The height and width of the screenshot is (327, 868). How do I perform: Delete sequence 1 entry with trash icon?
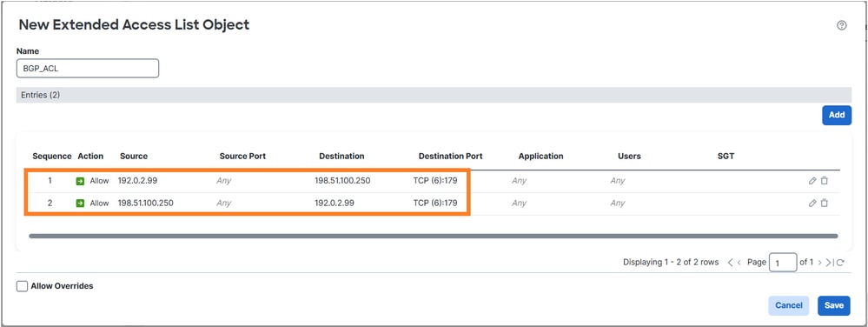pyautogui.click(x=825, y=181)
